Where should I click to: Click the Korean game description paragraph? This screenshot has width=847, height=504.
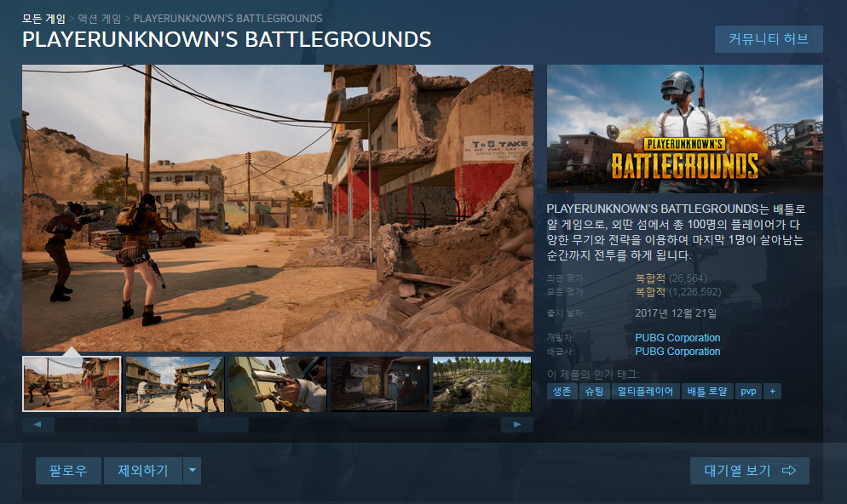676,232
